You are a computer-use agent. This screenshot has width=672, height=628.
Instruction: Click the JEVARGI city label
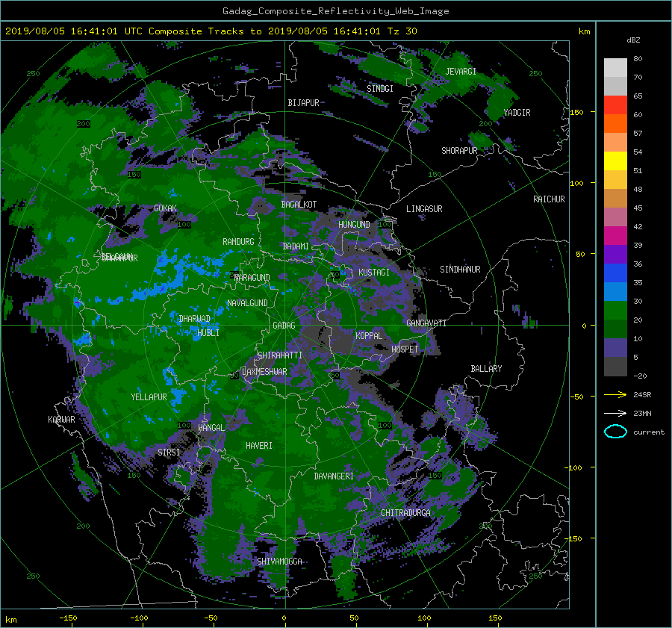[x=461, y=72]
